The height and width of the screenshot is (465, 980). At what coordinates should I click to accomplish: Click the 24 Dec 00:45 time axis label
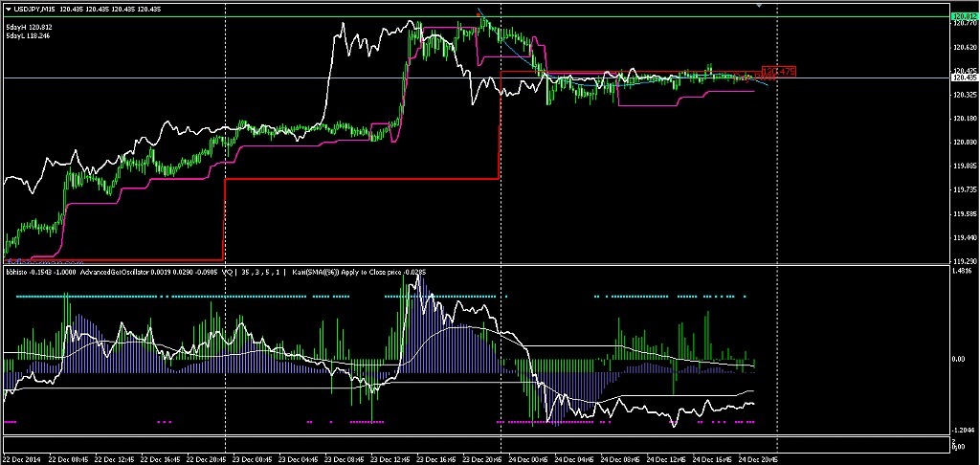tap(528, 459)
